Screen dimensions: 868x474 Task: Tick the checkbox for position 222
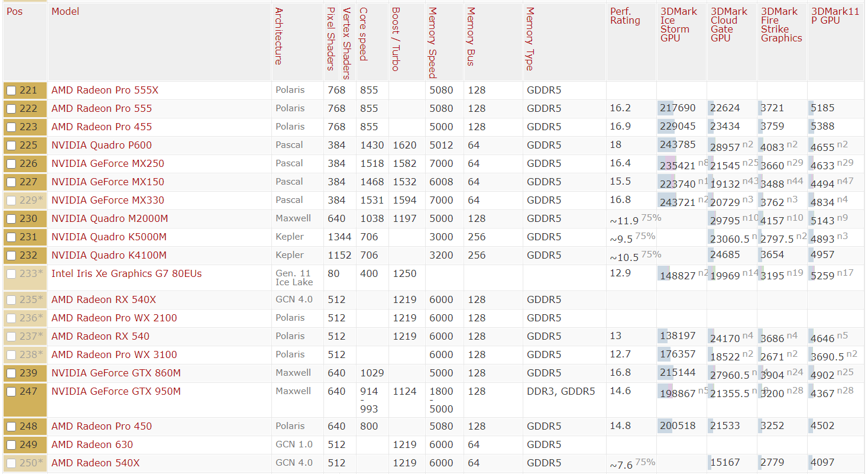[x=11, y=109]
